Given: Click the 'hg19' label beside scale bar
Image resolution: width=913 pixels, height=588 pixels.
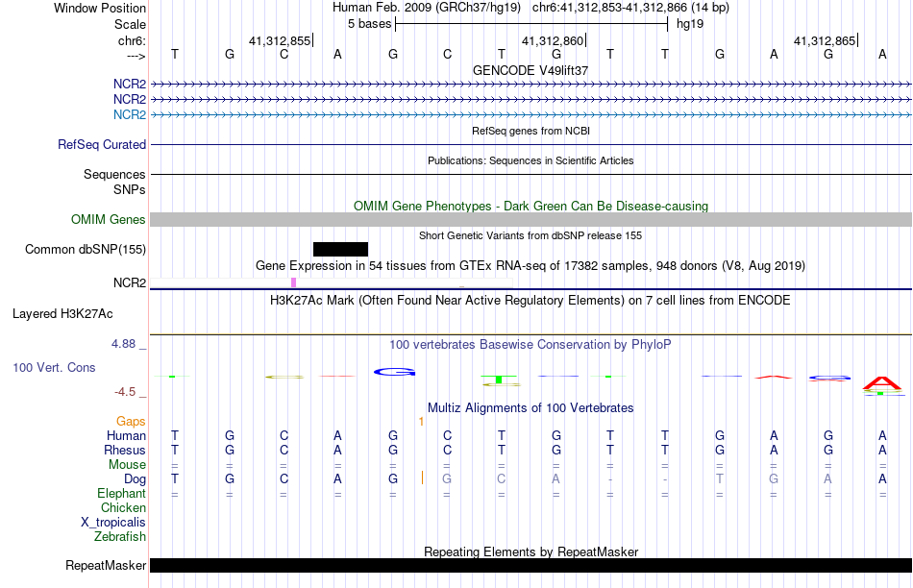Looking at the screenshot, I should (x=690, y=24).
